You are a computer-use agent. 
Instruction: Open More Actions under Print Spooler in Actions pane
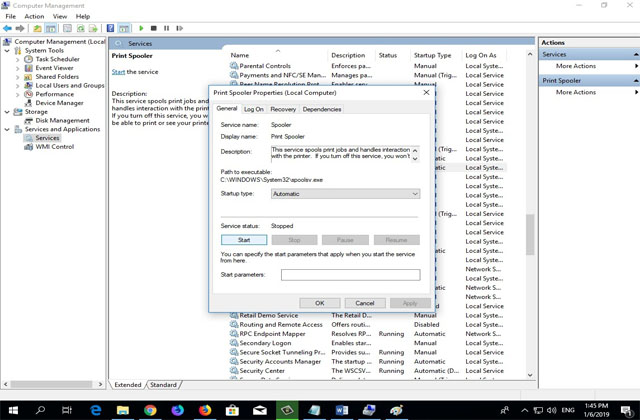(x=576, y=92)
